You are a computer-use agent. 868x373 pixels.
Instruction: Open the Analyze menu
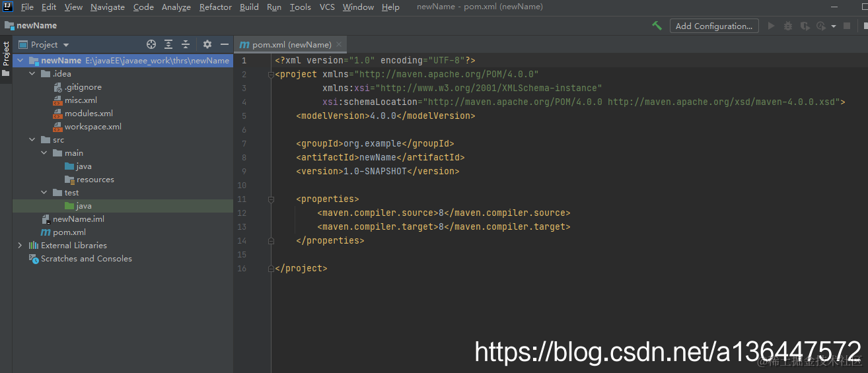[x=176, y=7]
